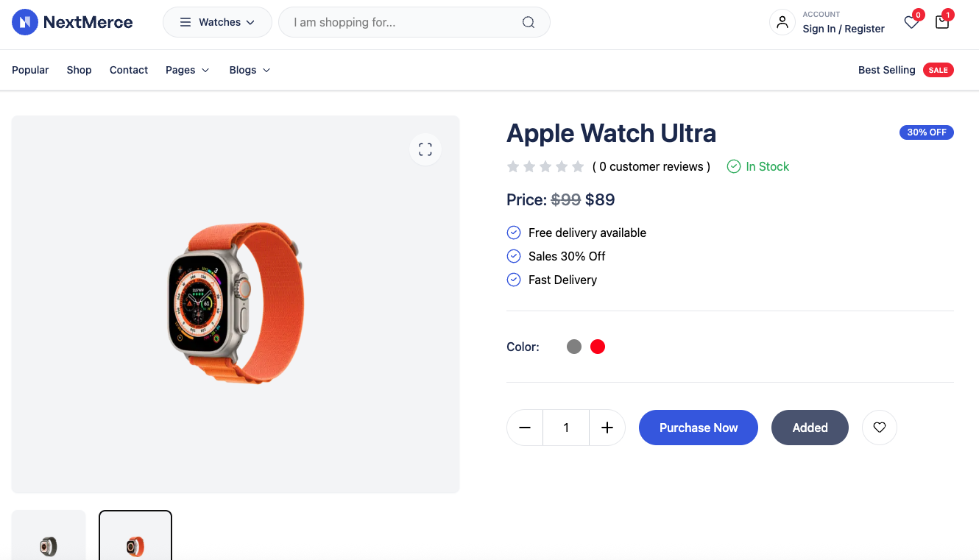Click the search magnifier icon
Image resolution: width=979 pixels, height=560 pixels.
(529, 22)
